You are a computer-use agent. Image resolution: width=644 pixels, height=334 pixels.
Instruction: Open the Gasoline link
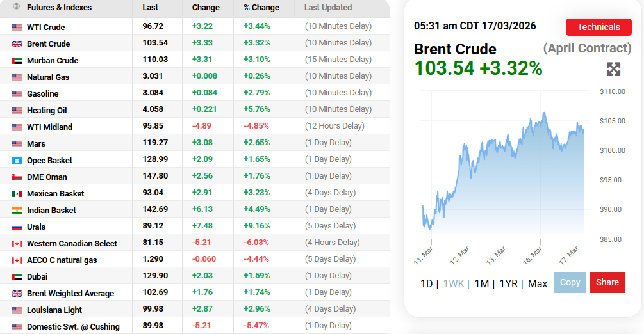click(x=43, y=94)
